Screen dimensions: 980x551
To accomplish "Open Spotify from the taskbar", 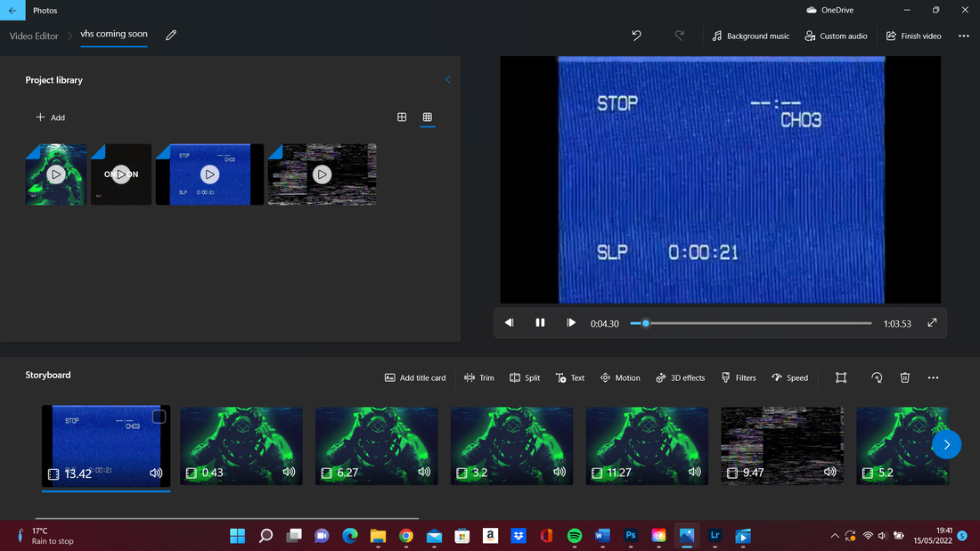I will (x=575, y=536).
